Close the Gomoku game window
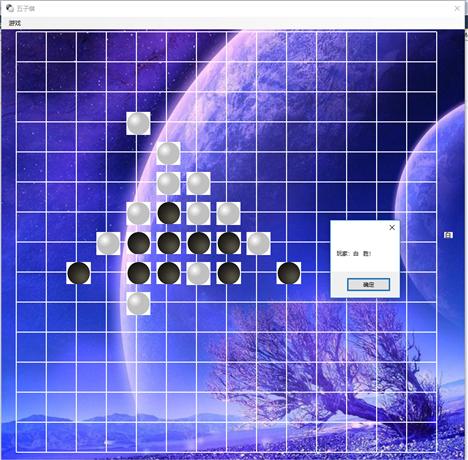468x460 pixels. click(457, 8)
